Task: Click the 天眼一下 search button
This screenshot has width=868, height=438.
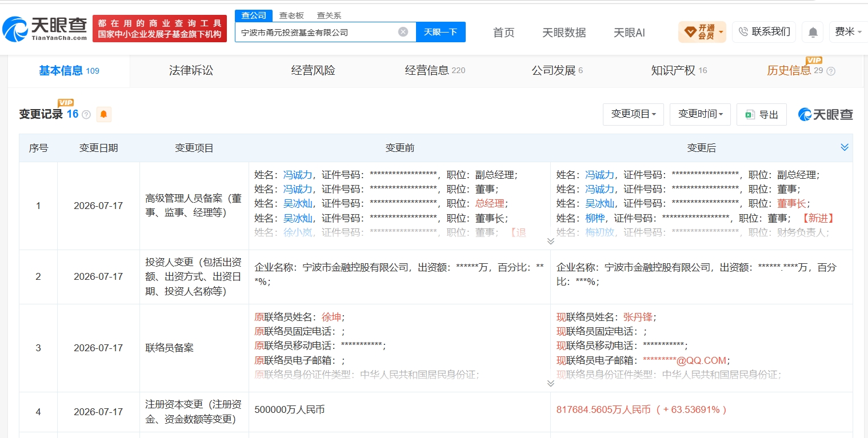Action: tap(441, 32)
